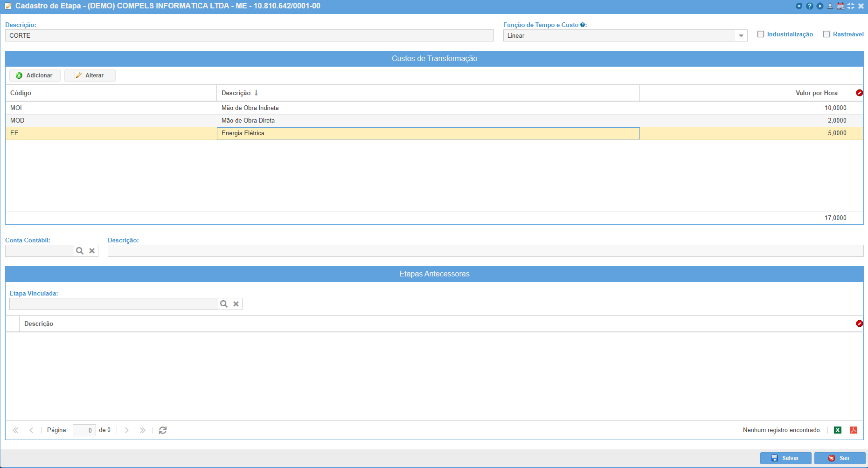The height and width of the screenshot is (468, 868).
Task: Export grid to PDF
Action: (x=854, y=430)
